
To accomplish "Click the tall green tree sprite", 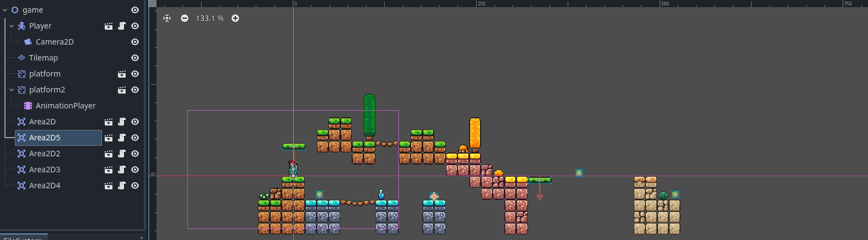I will [369, 117].
